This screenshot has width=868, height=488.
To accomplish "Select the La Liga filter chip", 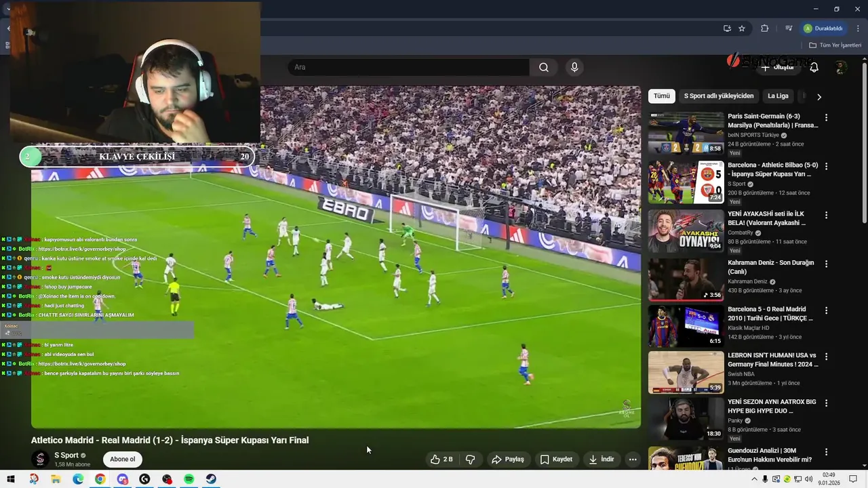I will point(778,96).
